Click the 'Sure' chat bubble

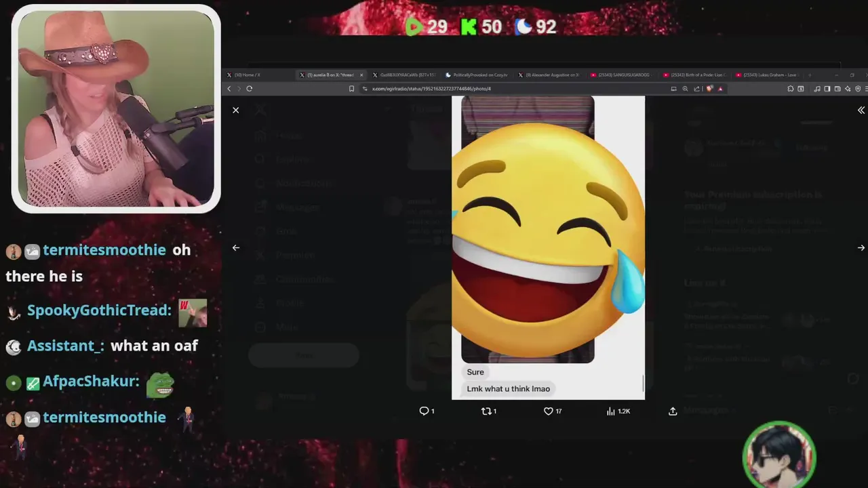point(475,372)
